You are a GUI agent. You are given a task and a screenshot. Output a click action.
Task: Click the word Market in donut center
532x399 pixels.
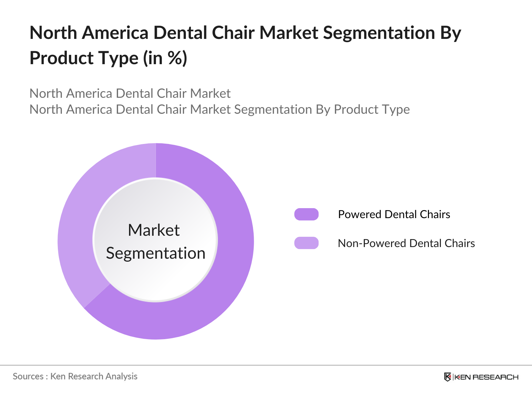click(154, 230)
